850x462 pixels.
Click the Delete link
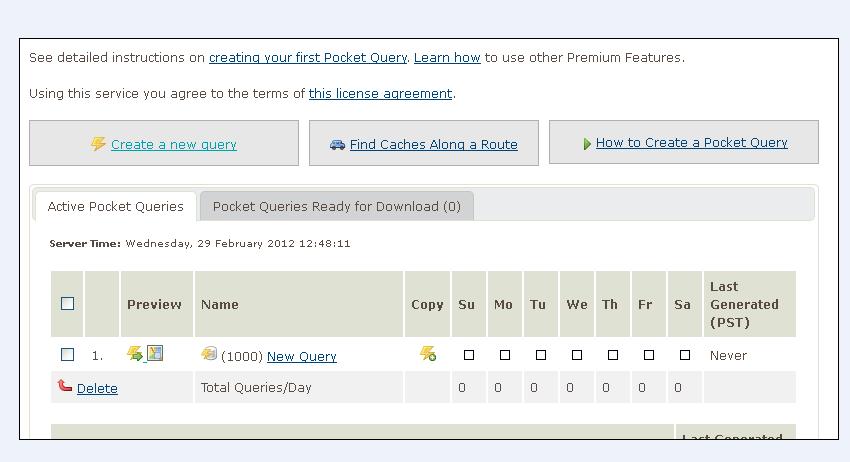pos(97,389)
